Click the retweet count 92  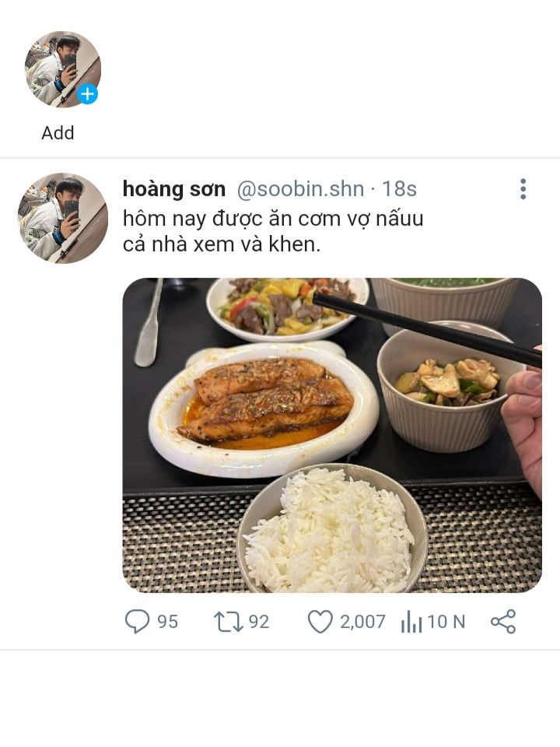259,622
